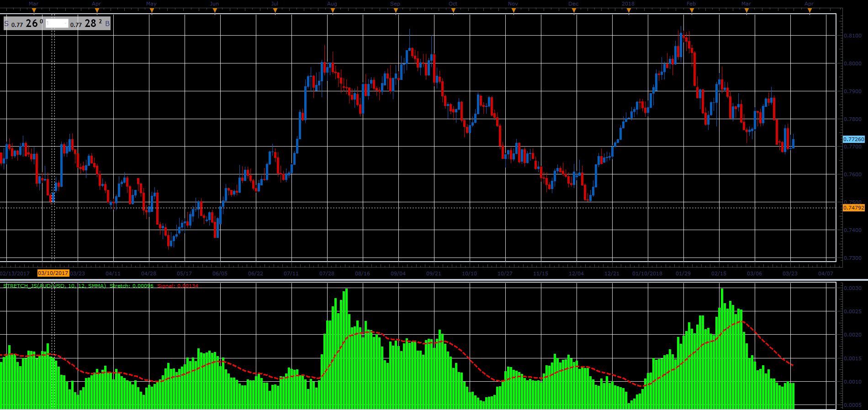Click the 03/06 axis date

click(x=754, y=273)
